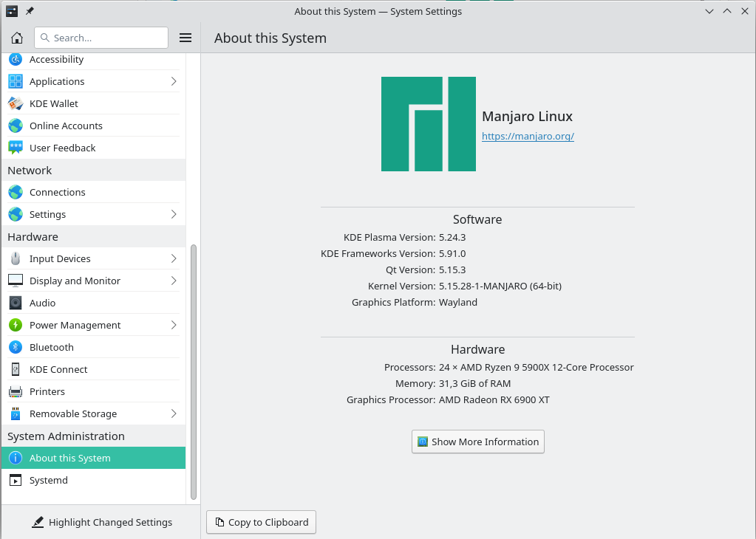Expand the Display and Monitor chevron

click(x=174, y=281)
